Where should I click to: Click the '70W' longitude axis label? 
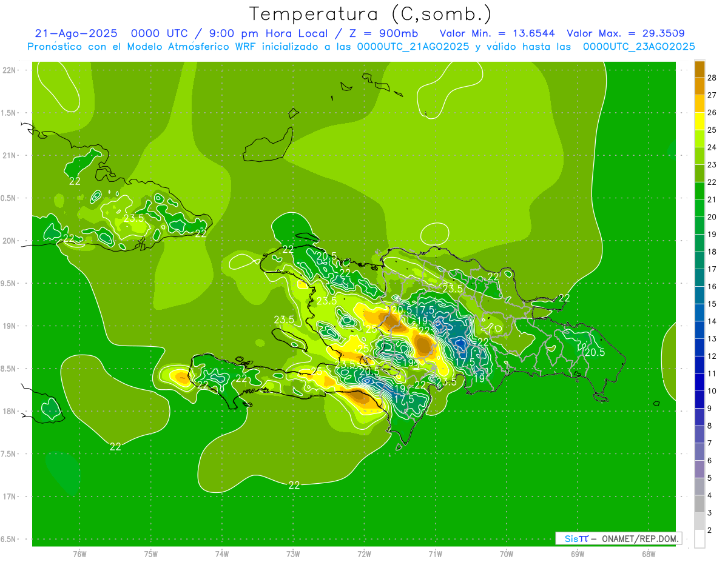click(x=507, y=554)
